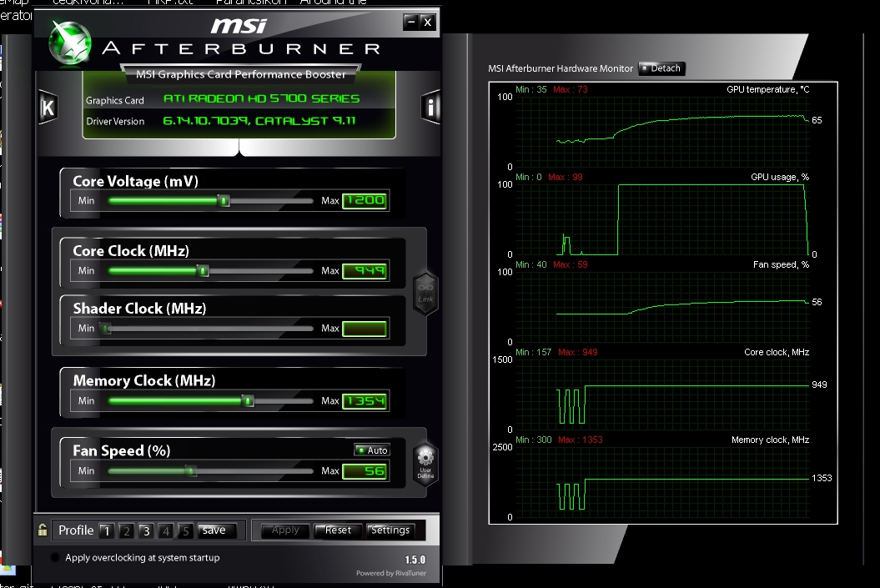Click the empty Shader Clock value field

click(365, 329)
